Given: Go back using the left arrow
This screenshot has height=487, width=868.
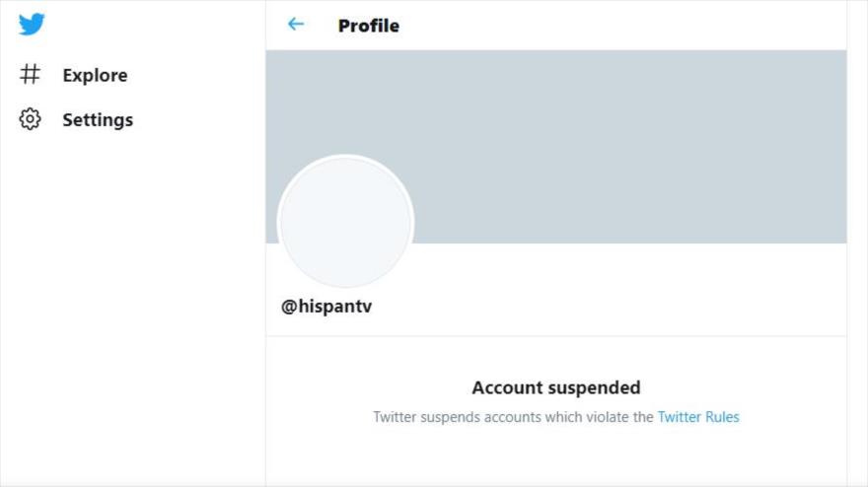Looking at the screenshot, I should click(x=296, y=25).
